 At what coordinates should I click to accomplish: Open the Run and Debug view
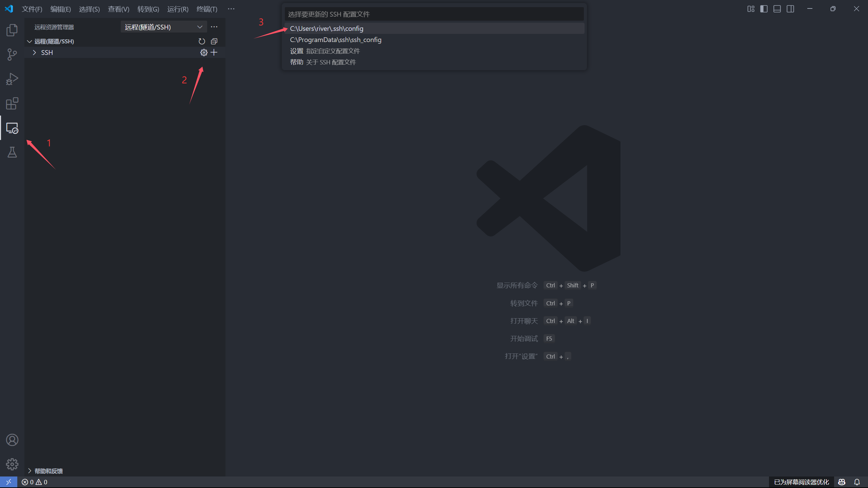tap(12, 79)
